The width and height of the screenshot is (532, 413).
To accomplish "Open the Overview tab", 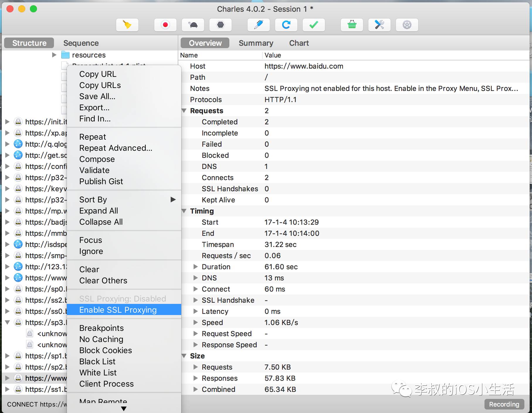I will (205, 43).
